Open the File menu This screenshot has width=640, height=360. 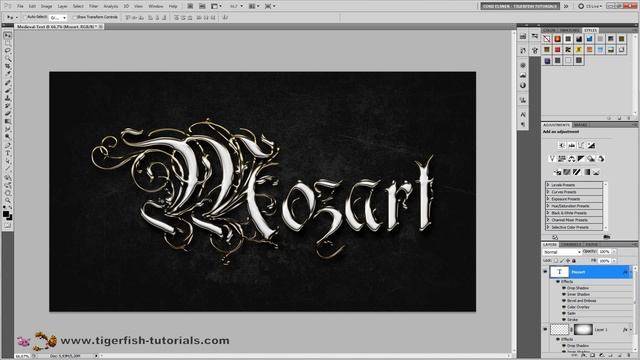pos(20,6)
